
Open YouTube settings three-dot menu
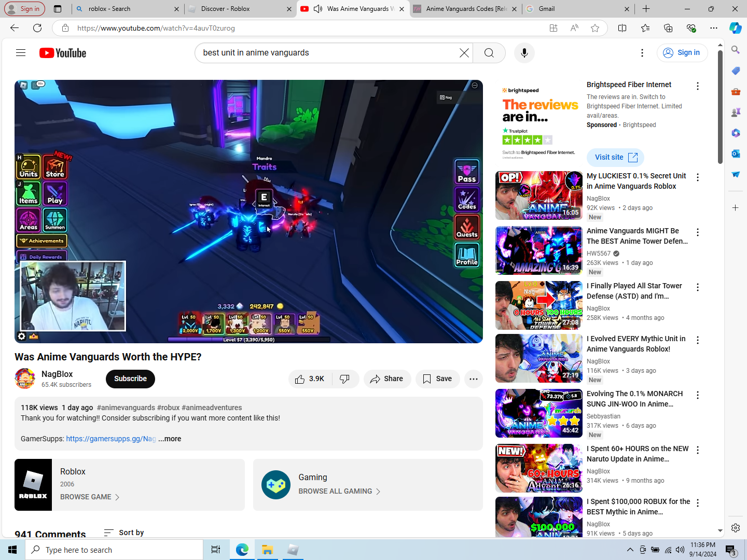(642, 53)
